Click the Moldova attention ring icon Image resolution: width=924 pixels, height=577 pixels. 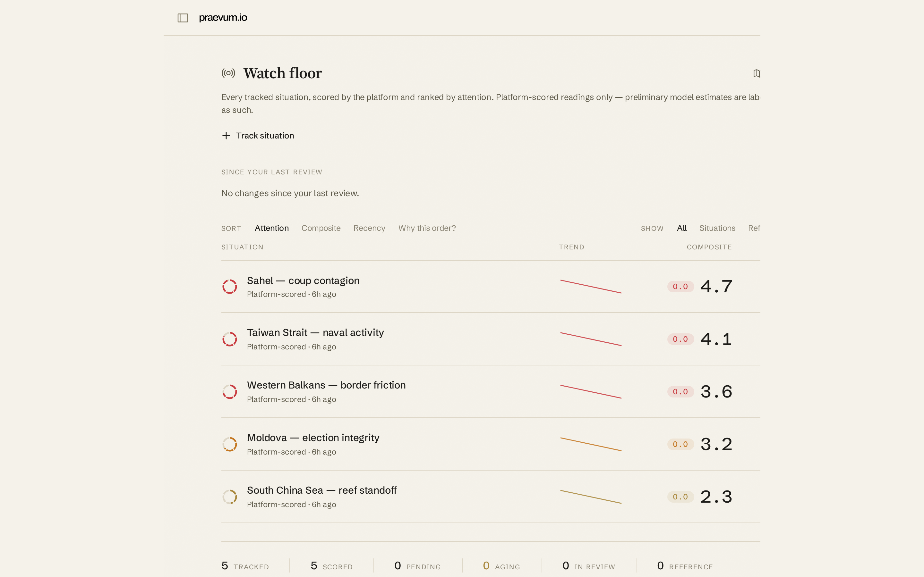pos(230,444)
